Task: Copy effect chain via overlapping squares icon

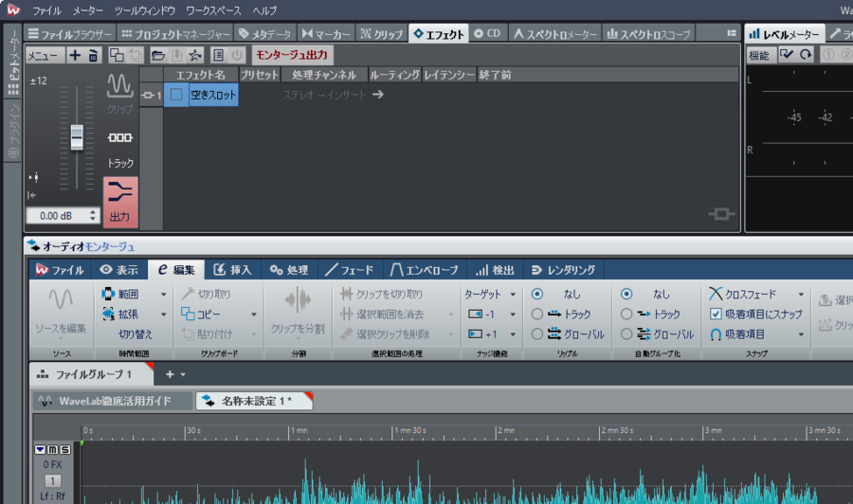Action: click(117, 55)
